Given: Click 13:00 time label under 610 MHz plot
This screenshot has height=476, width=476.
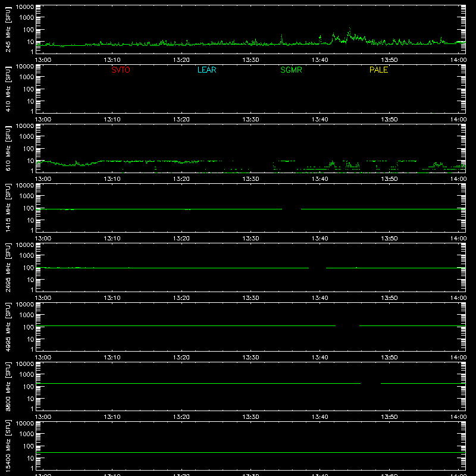Looking at the screenshot, I should click(x=43, y=179).
